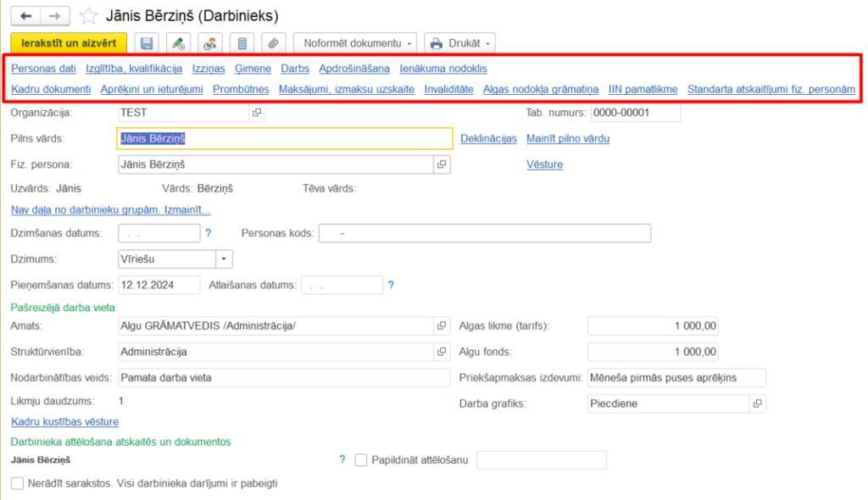Open the Kadru kustības vēsture link
The image size is (868, 500).
(x=65, y=421)
